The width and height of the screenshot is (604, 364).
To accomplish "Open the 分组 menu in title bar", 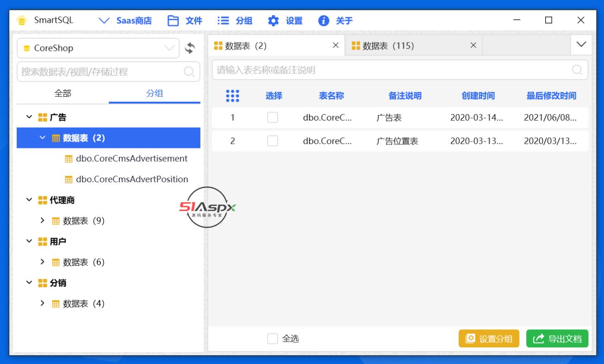I will (235, 21).
